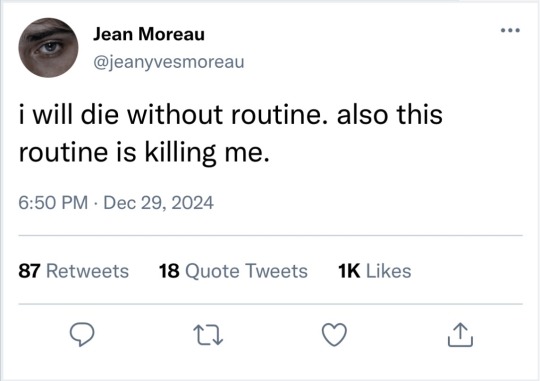Viewport: 540px width, 381px height.
Task: Click the 6:50 PM timestamp
Action: (53, 203)
